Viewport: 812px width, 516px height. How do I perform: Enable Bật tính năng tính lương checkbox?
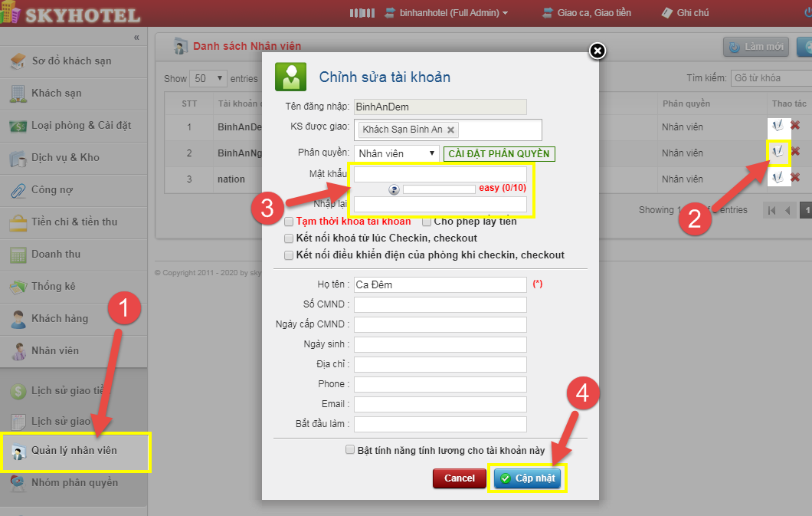350,450
